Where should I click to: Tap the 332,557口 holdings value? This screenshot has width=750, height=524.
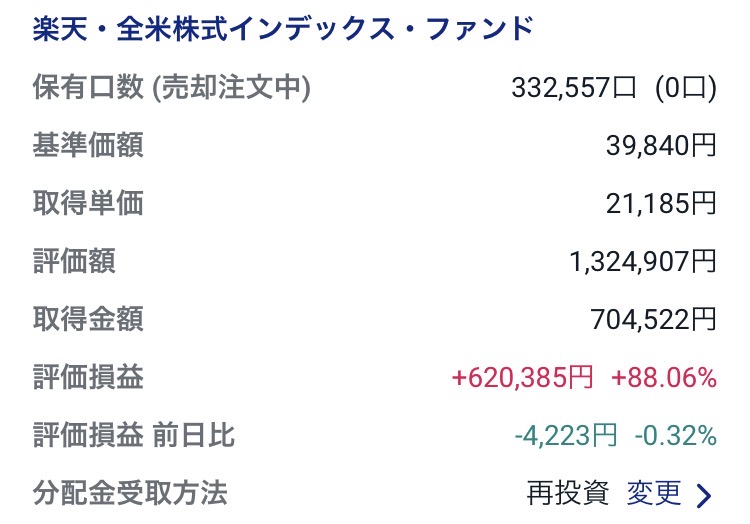point(573,88)
